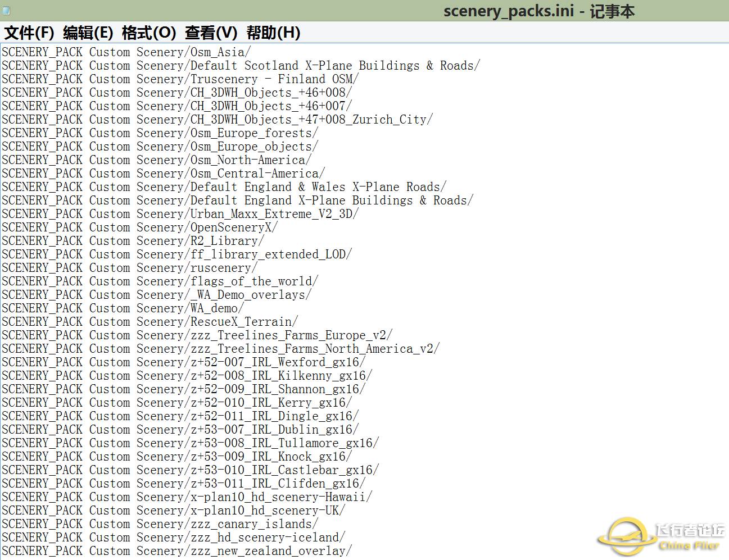Click the IRL_Castlebar_gx16 line

[x=190, y=470]
